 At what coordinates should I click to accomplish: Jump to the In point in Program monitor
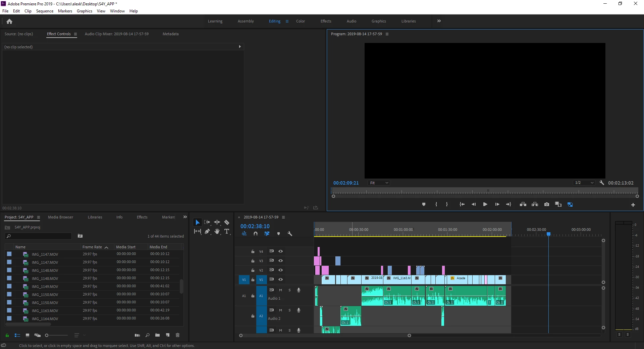462,204
